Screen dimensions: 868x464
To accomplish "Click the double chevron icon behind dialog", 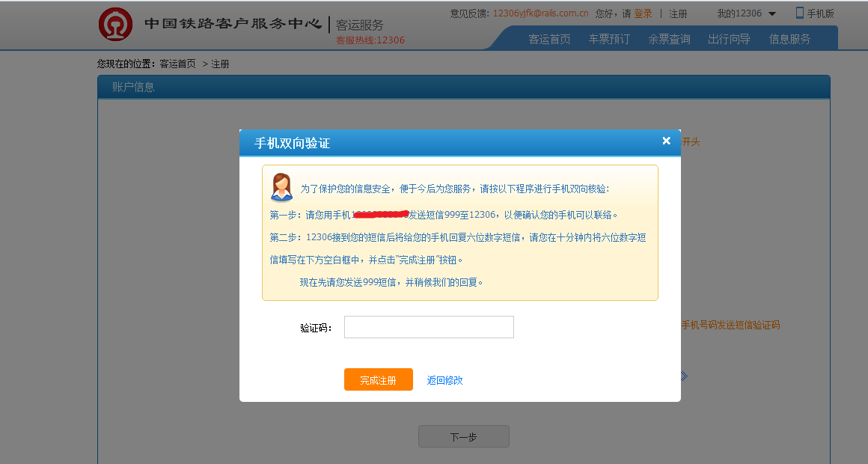I will coord(684,376).
